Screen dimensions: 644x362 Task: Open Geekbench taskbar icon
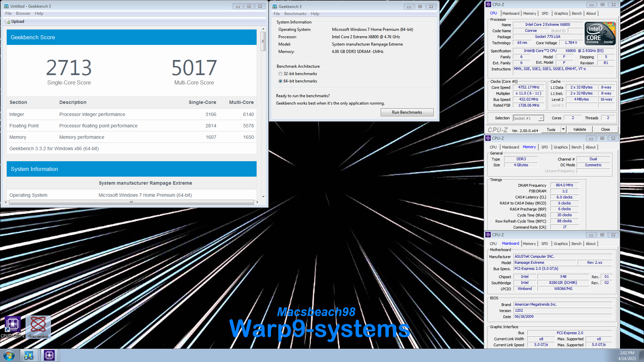coord(29,355)
